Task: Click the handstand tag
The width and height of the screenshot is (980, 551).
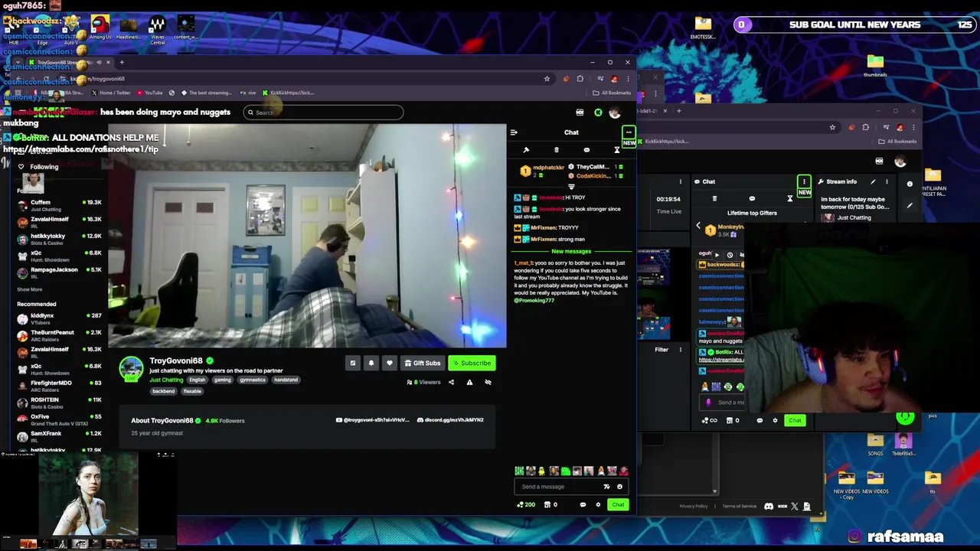Action: coord(286,380)
